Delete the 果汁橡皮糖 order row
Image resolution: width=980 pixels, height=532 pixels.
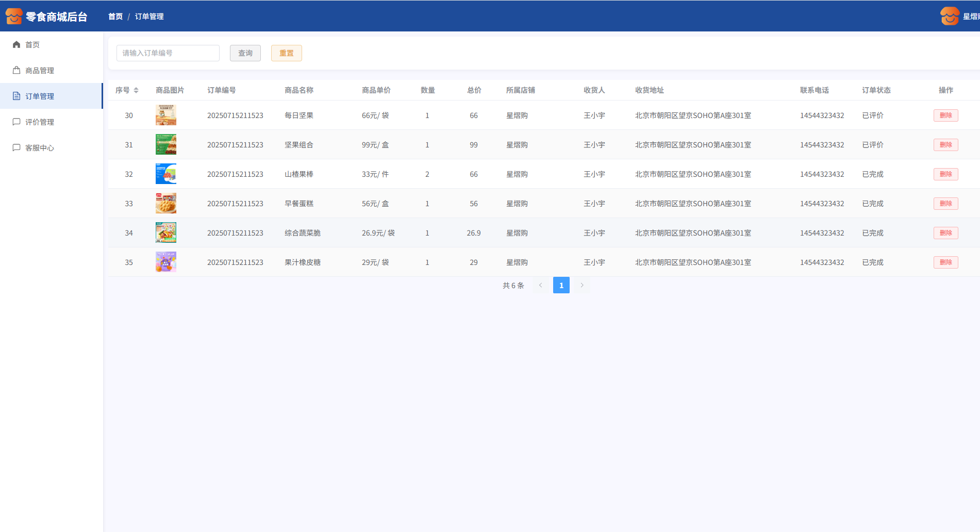pos(945,262)
